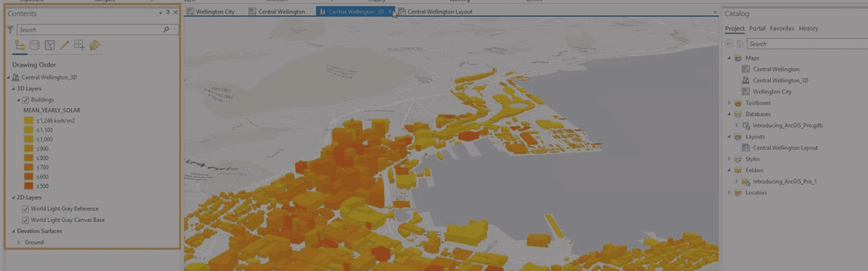This screenshot has width=868, height=271.
Task: Open the Project tab in Catalog
Action: pos(735,28)
